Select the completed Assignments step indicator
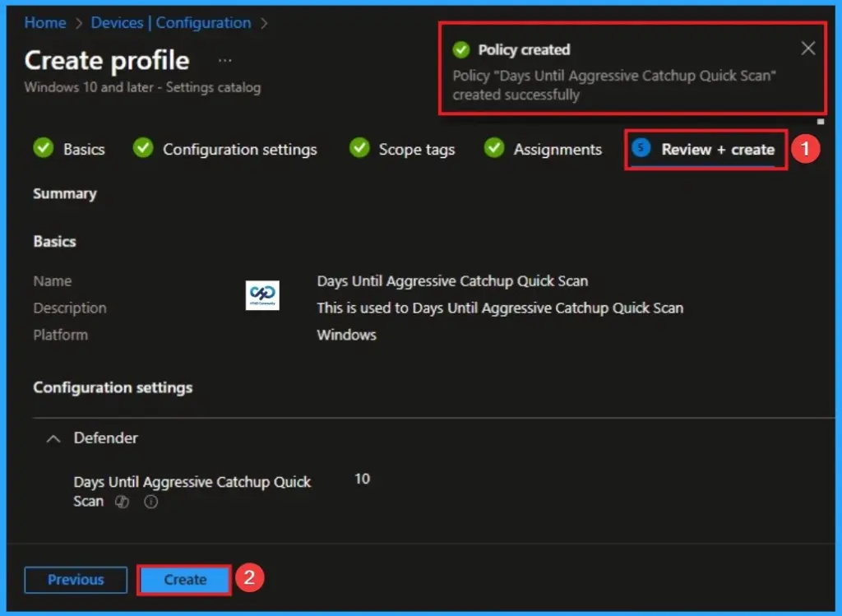The width and height of the screenshot is (842, 616). tap(494, 149)
